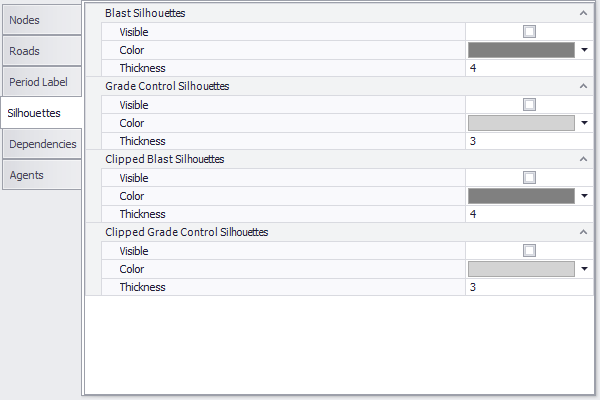Open the Roads tab

point(40,50)
